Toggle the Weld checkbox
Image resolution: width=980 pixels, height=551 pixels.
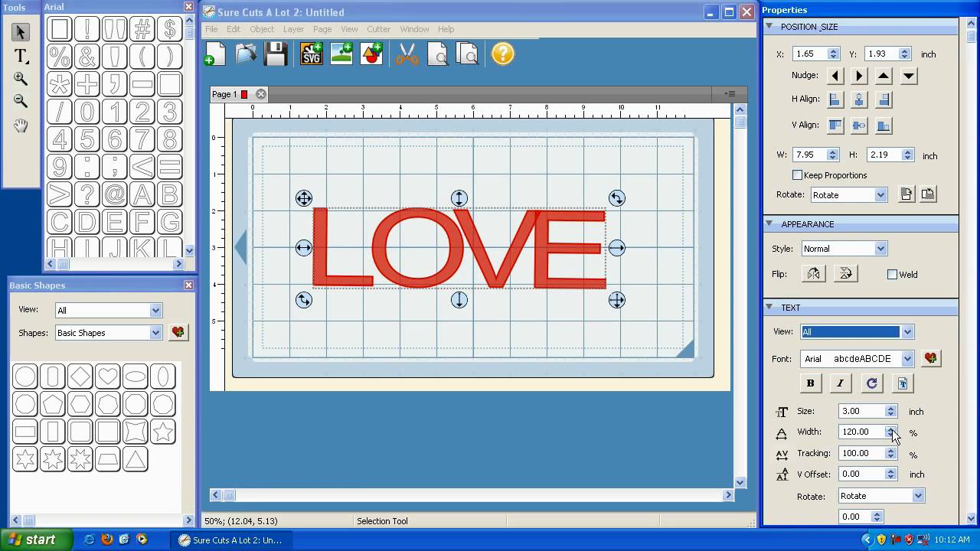pos(892,275)
